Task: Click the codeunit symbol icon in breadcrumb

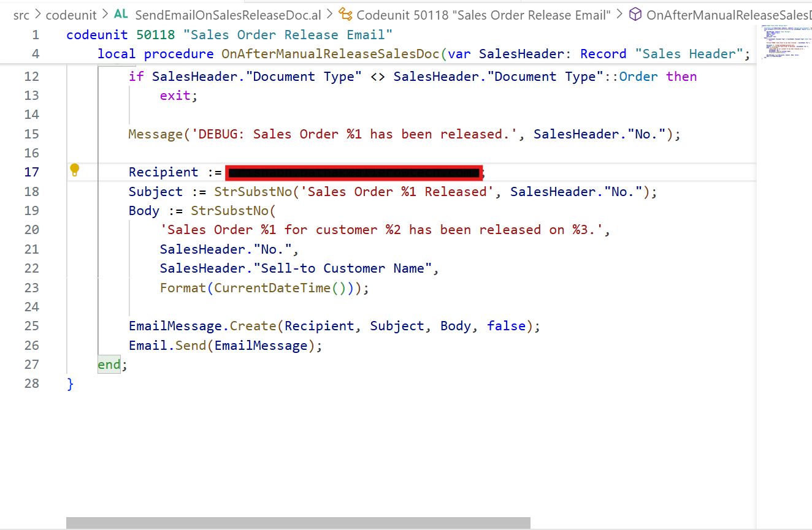Action: [x=345, y=14]
